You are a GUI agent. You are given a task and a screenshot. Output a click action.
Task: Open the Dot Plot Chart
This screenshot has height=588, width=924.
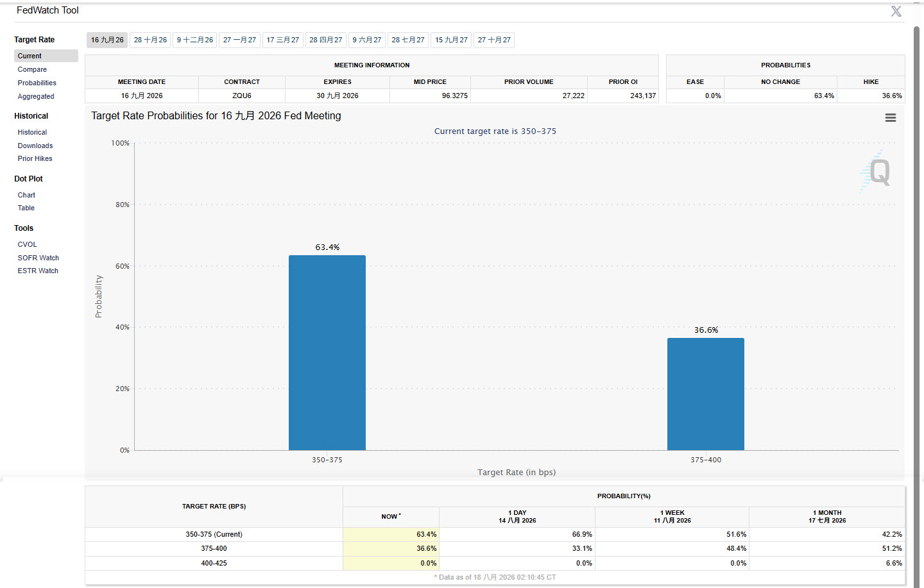coord(26,195)
